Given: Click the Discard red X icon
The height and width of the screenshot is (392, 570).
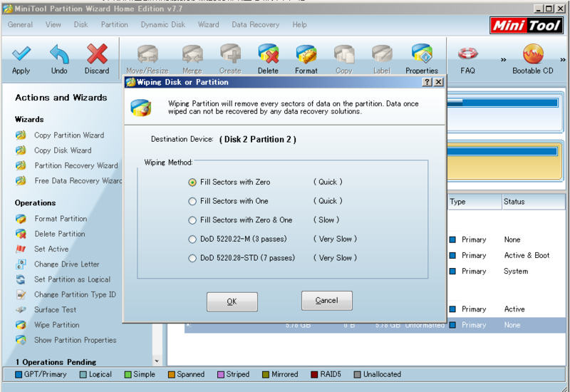Looking at the screenshot, I should click(97, 54).
